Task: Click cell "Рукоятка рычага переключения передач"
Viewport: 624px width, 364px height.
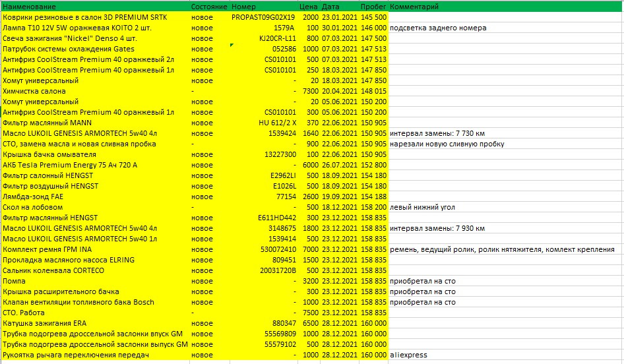Action: point(96,355)
